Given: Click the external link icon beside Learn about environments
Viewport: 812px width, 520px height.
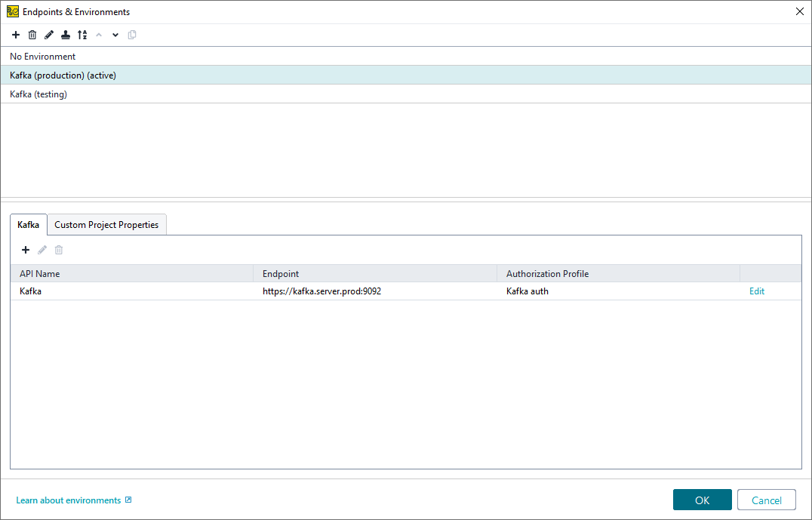Looking at the screenshot, I should tap(128, 500).
